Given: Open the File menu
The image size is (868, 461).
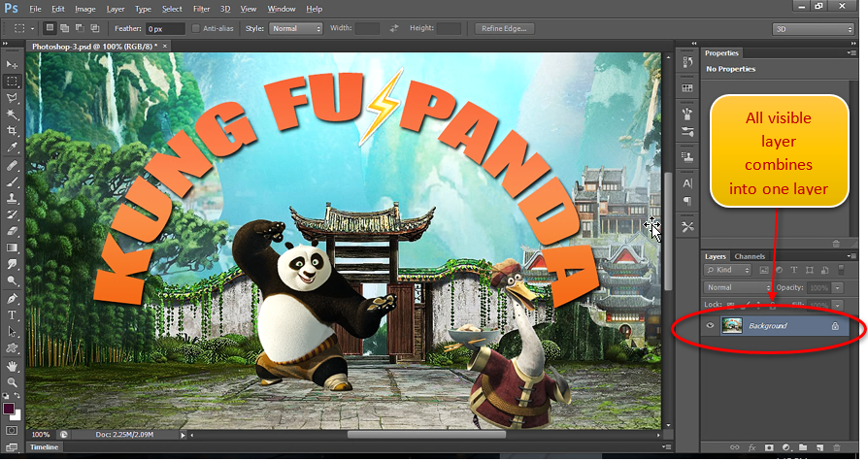Looking at the screenshot, I should point(35,9).
